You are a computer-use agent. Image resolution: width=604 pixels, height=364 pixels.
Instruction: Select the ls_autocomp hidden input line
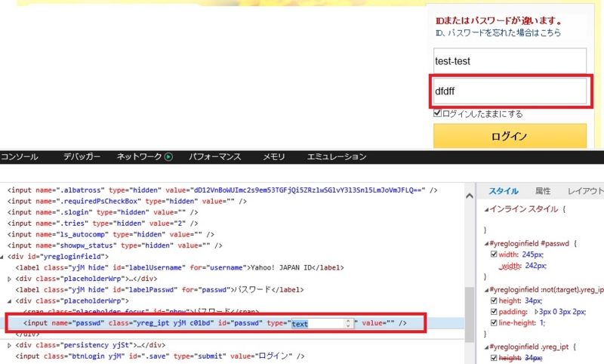[110, 235]
